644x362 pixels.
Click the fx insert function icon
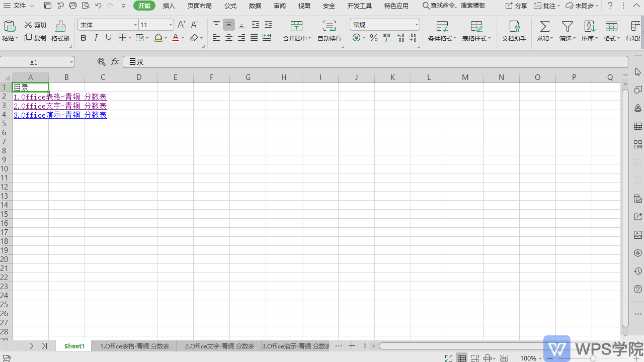(x=115, y=62)
